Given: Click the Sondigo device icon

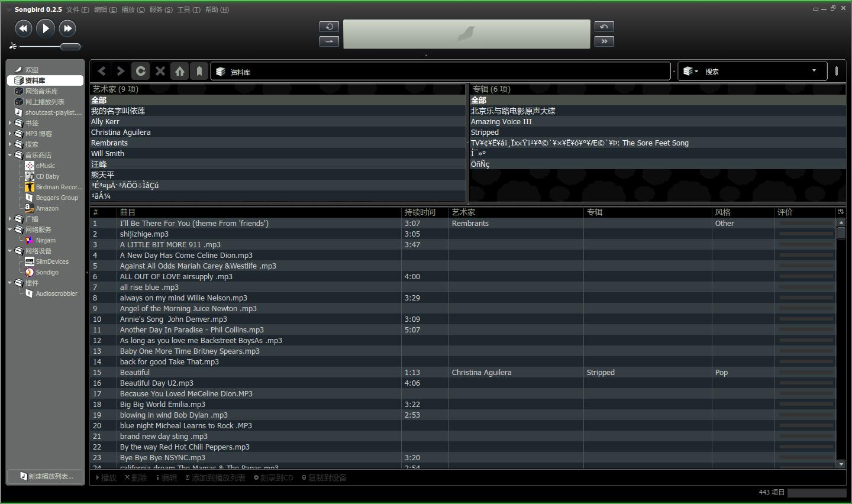Looking at the screenshot, I should (29, 272).
